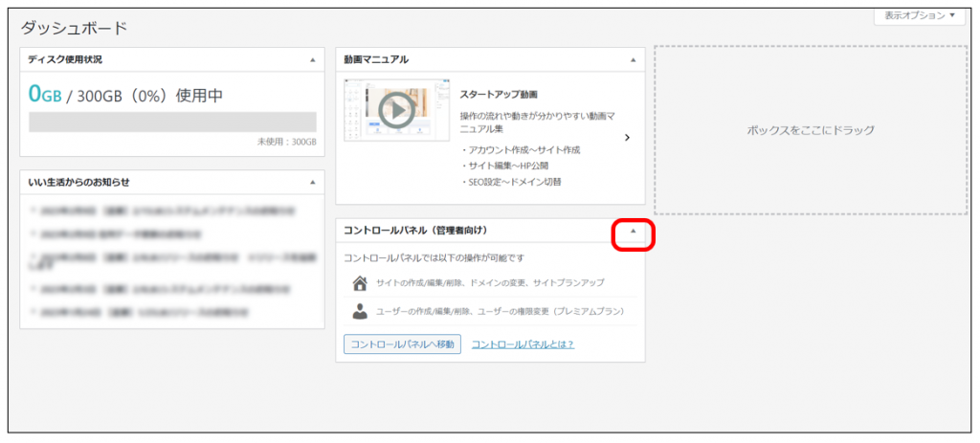Play the スタートアップ動画 video
Screen dimensions: 980x443
396,110
